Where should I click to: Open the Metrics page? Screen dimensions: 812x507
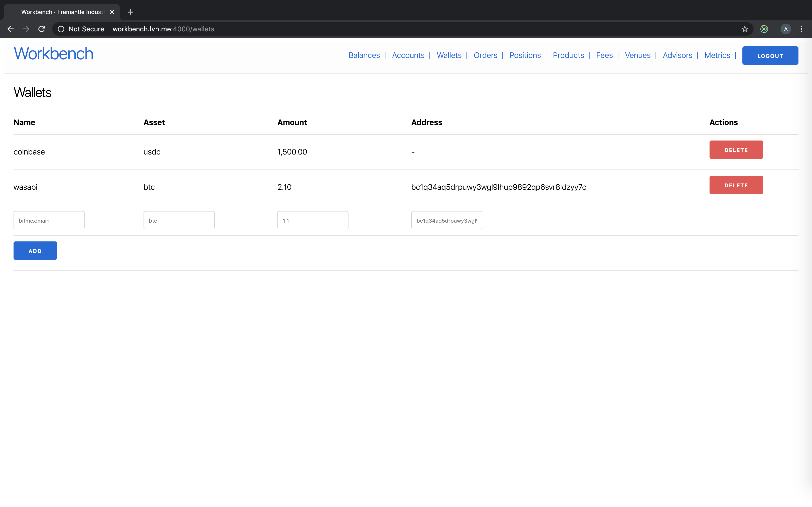(x=717, y=55)
